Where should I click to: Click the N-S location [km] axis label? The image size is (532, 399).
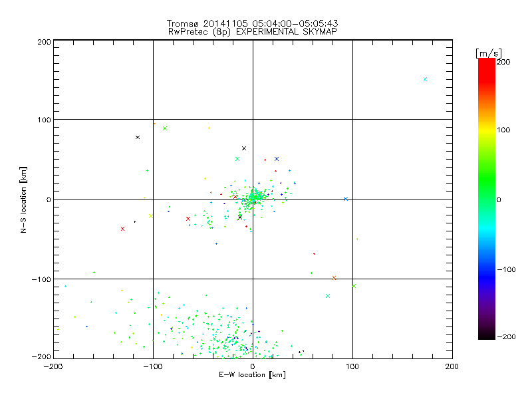pos(24,199)
